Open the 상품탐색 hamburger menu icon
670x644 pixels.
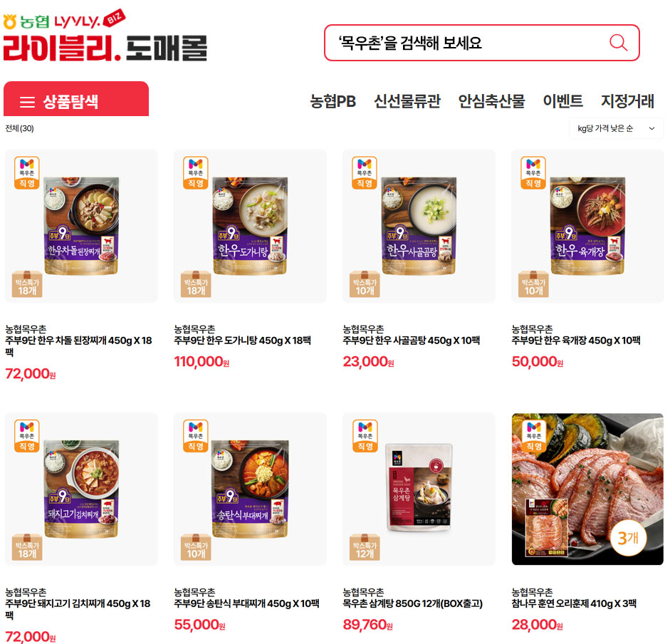pos(27,102)
